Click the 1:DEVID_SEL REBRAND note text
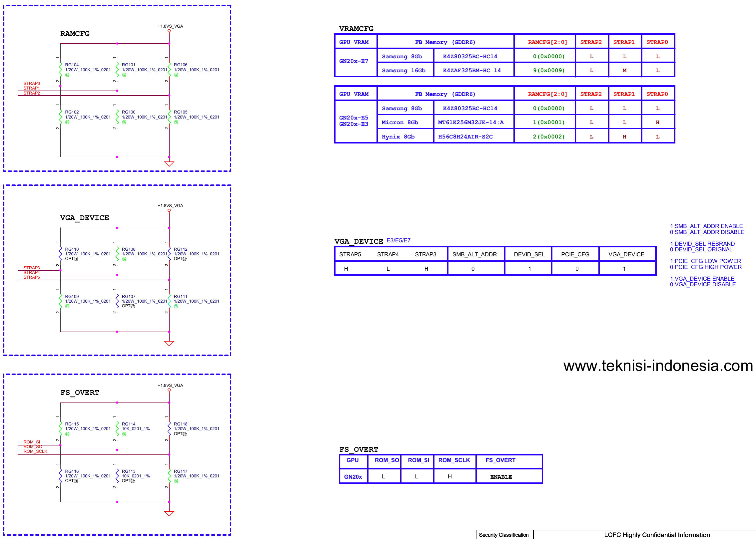The image size is (756, 539). click(x=702, y=244)
